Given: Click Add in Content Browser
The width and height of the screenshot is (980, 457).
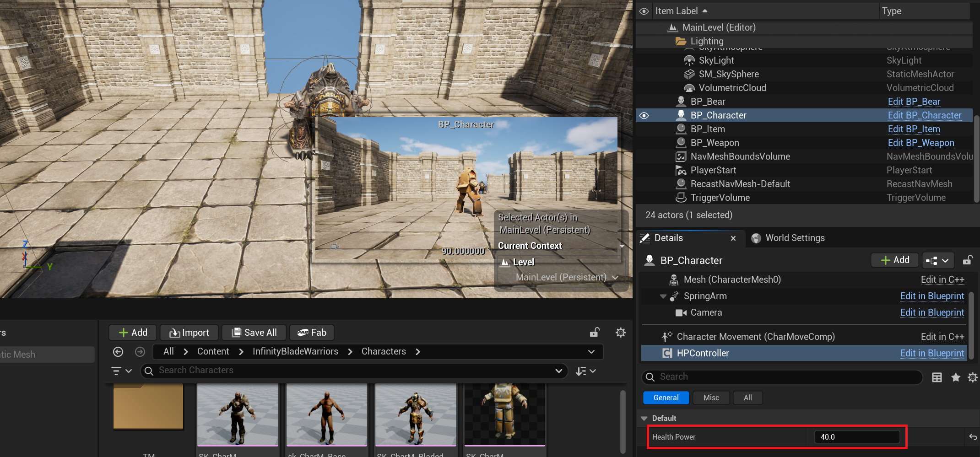Looking at the screenshot, I should (x=133, y=333).
